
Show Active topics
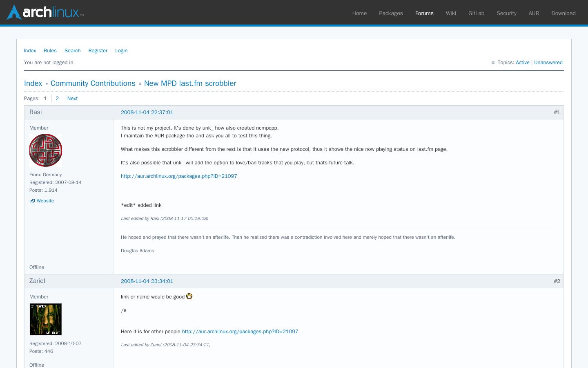tap(523, 63)
